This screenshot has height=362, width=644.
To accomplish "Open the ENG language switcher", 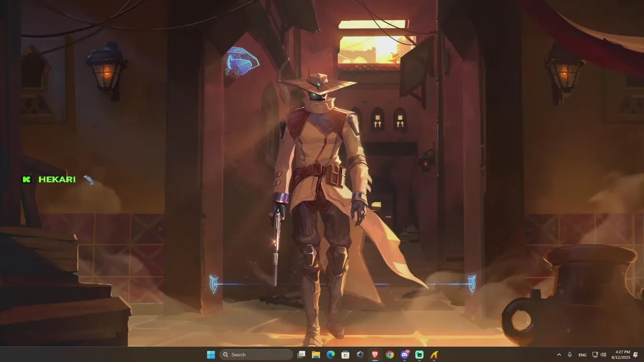I will coord(582,355).
